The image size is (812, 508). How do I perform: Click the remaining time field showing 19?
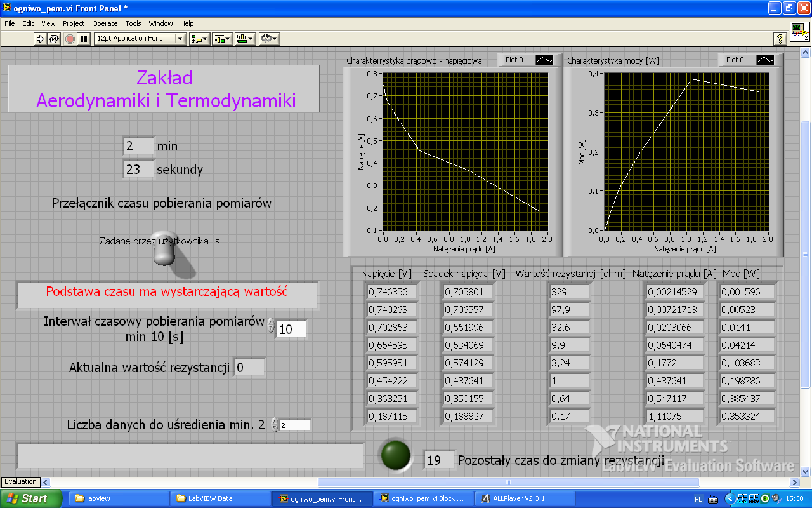pos(440,460)
